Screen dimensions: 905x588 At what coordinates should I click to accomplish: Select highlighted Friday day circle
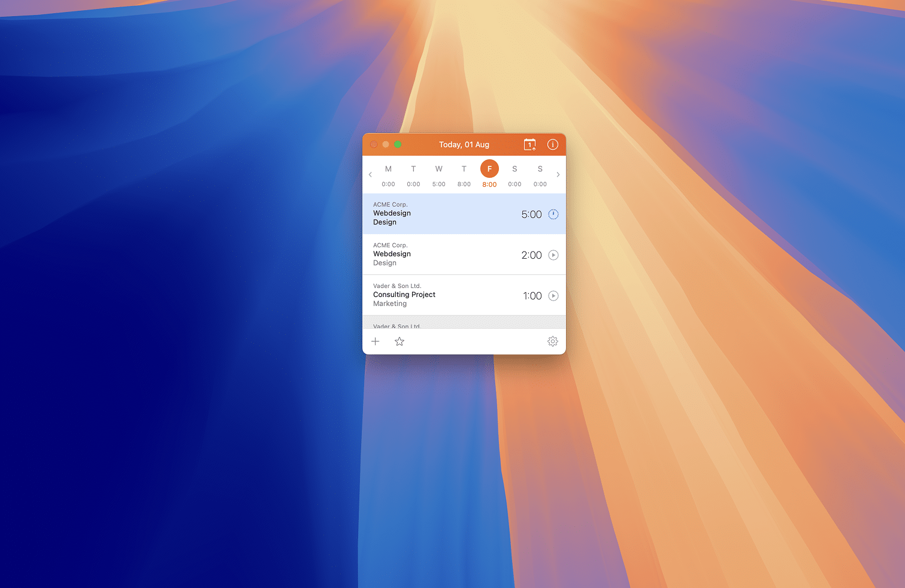tap(489, 169)
